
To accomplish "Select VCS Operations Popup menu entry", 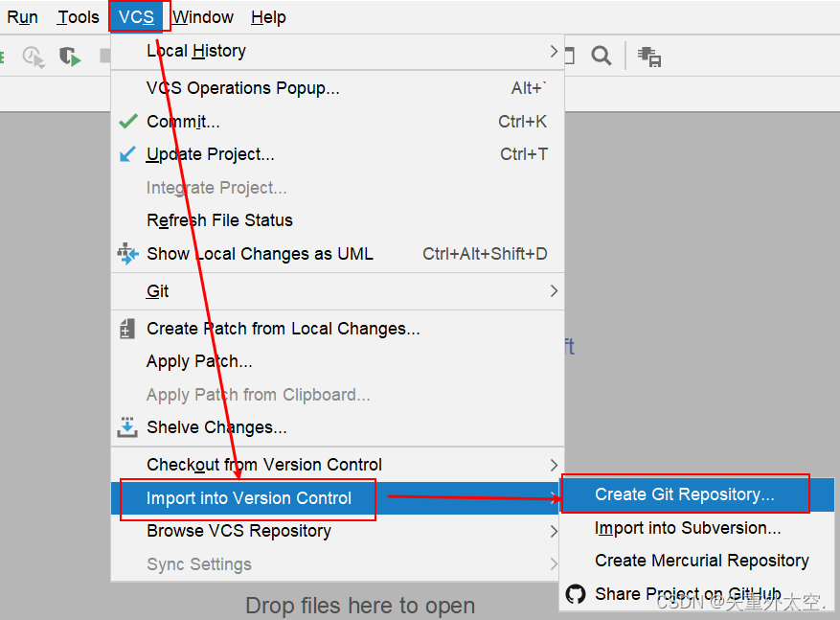I will click(337, 88).
